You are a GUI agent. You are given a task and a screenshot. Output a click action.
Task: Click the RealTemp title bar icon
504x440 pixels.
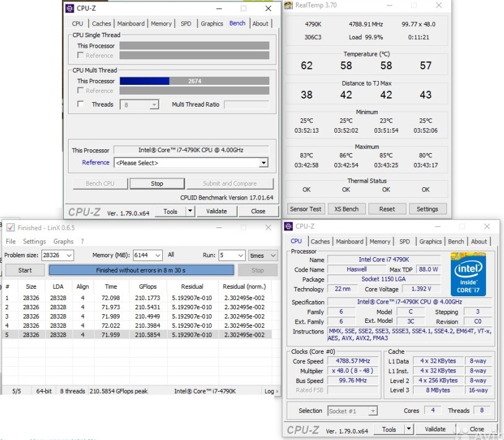point(289,5)
